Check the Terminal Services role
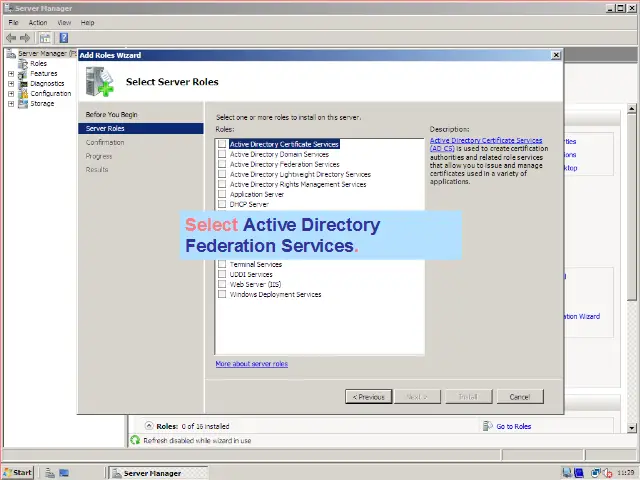 click(222, 264)
